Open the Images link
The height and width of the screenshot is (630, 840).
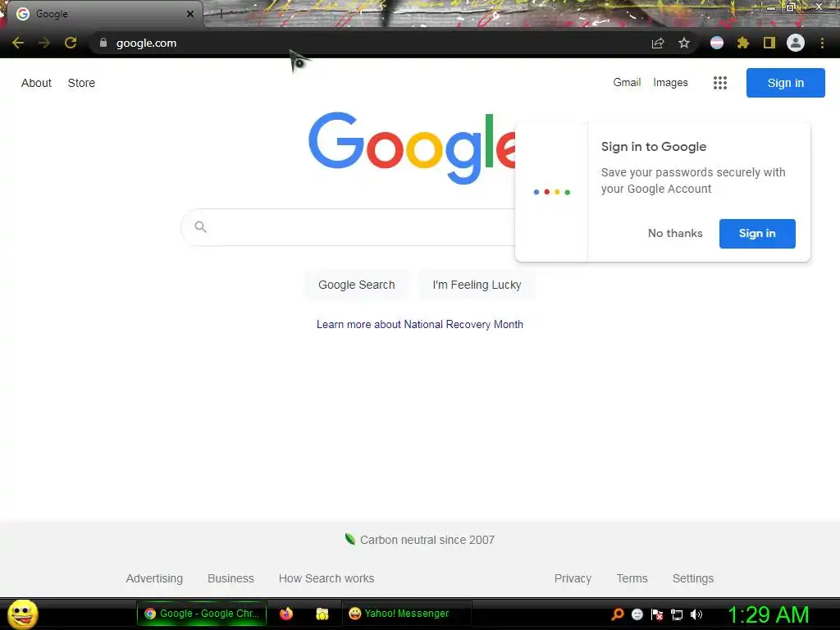pyautogui.click(x=670, y=83)
